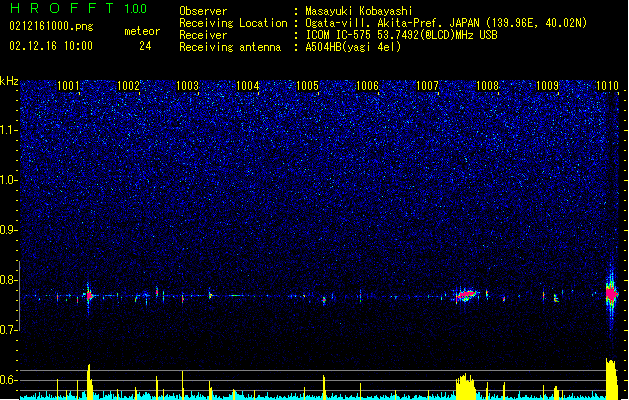
Task: Click the 1010 time marker
Action: tap(607, 86)
